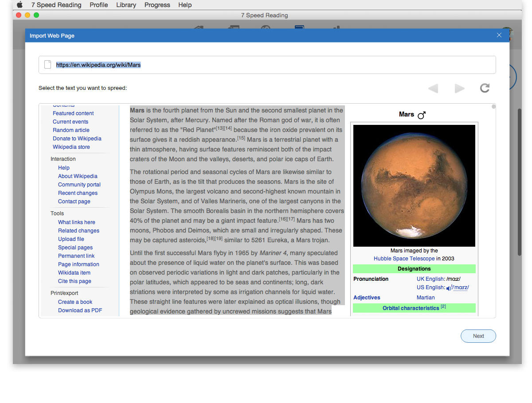
Task: Play the US English pronunciation audio icon
Action: coord(449,288)
